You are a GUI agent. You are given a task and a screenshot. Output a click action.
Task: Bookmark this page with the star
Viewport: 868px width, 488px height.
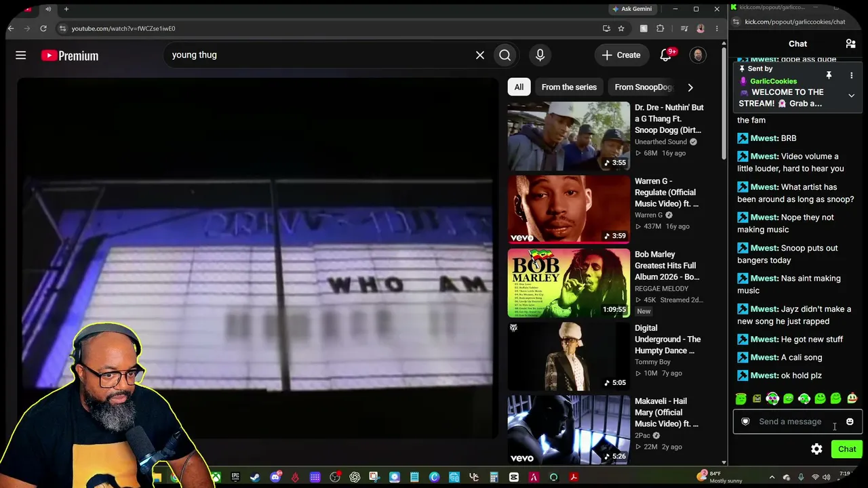(621, 28)
